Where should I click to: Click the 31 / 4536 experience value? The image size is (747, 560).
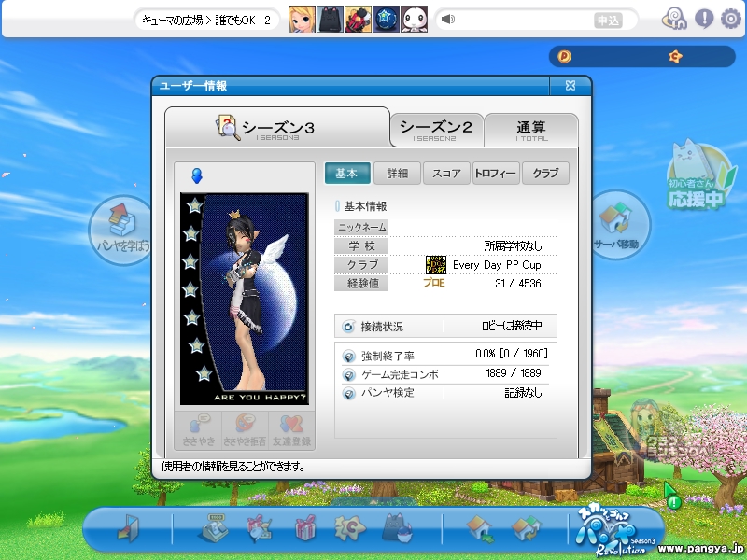pos(518,284)
